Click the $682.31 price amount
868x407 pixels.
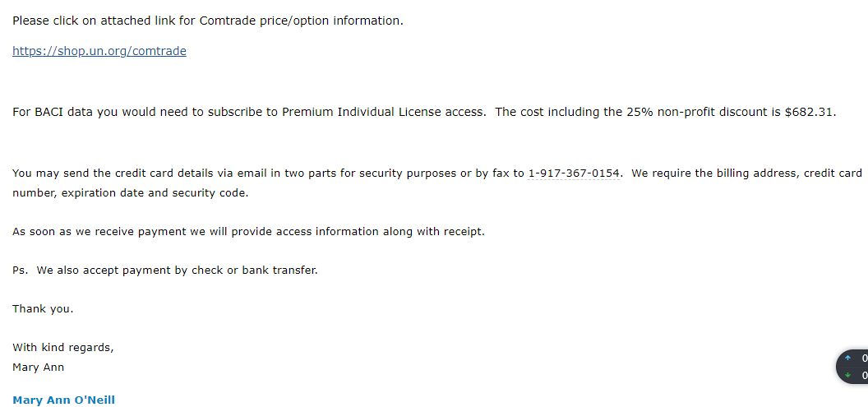(x=810, y=112)
